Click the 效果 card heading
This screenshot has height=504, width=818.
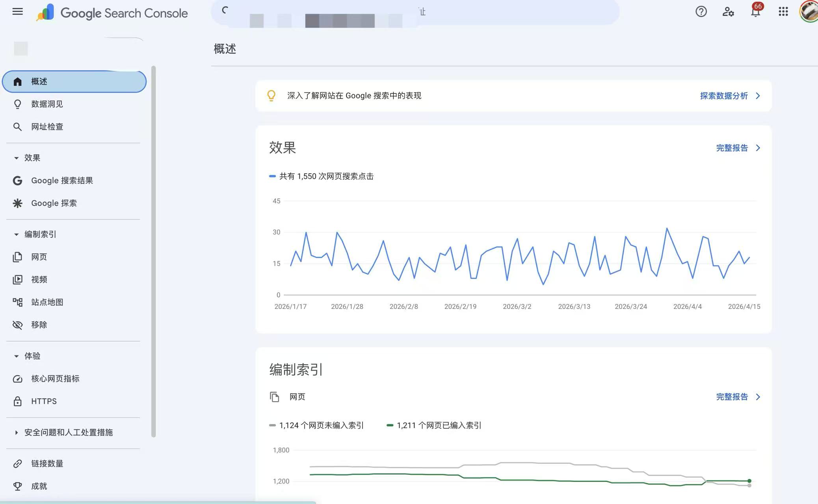283,148
